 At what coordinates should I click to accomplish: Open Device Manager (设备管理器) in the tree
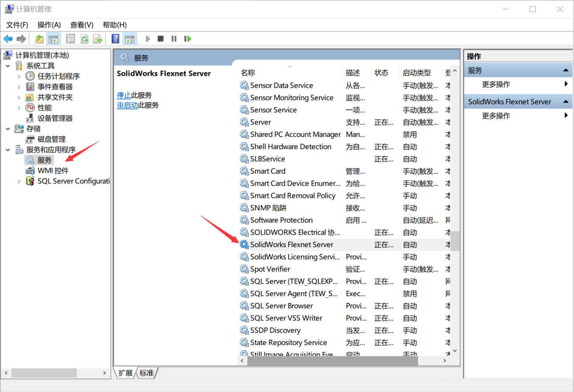coord(55,118)
